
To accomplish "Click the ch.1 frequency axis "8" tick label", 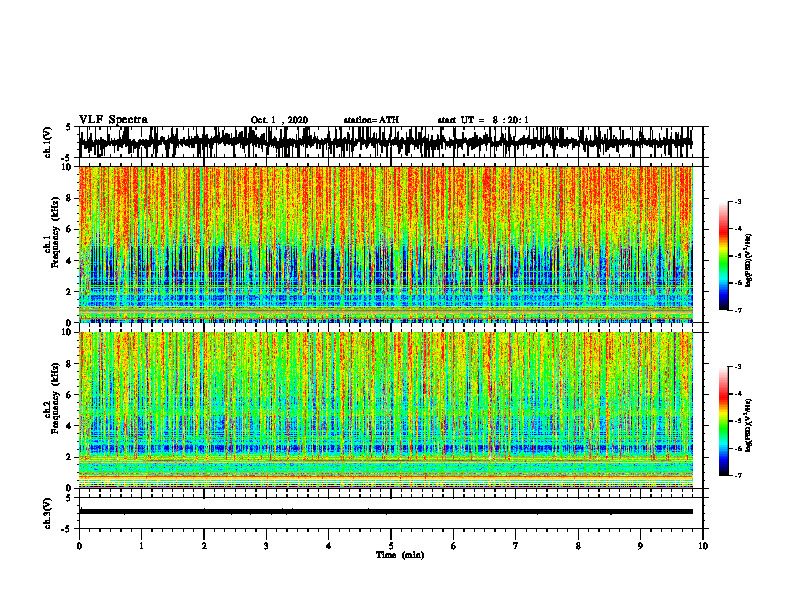I will point(69,198).
